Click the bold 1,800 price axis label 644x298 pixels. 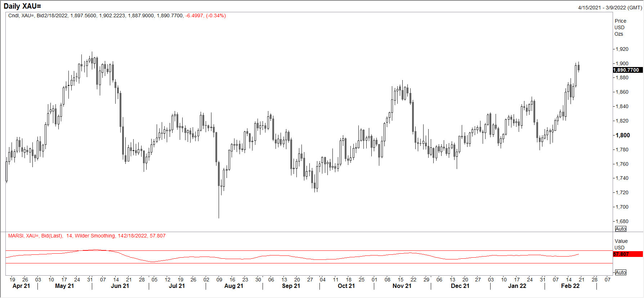623,135
